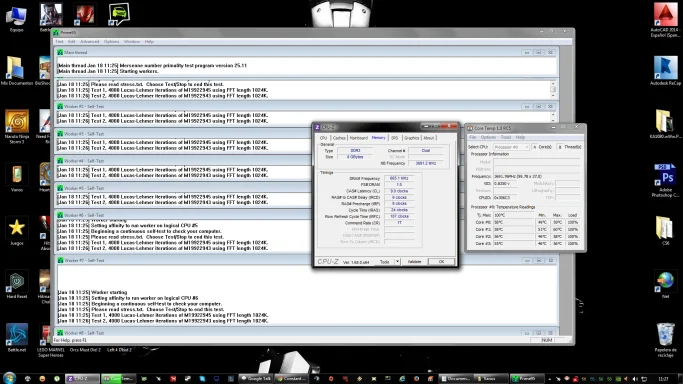Click the Prime95 title bar icon
Image resolution: width=683 pixels, height=384 pixels.
[56, 32]
